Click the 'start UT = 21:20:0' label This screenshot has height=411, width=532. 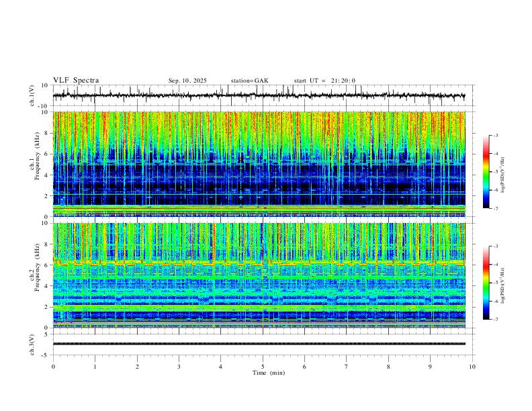tap(324, 81)
